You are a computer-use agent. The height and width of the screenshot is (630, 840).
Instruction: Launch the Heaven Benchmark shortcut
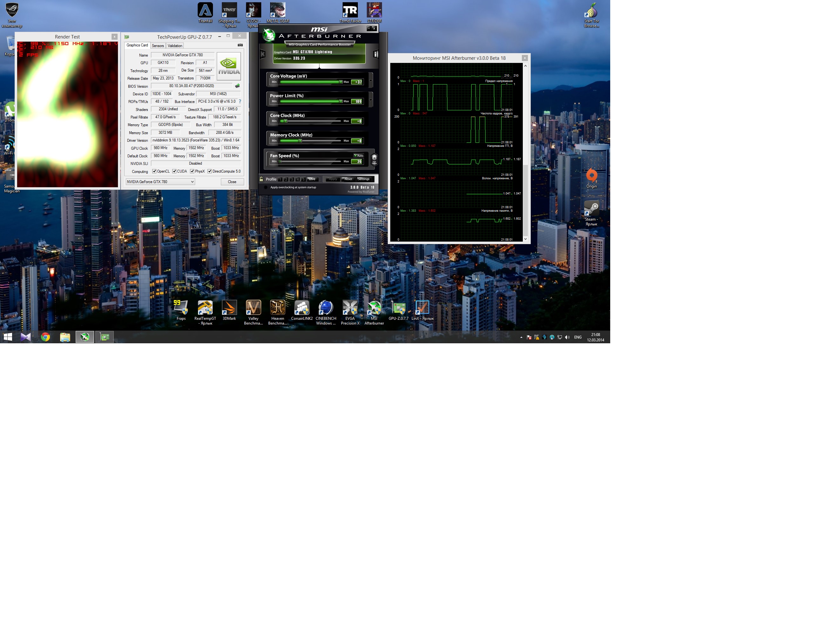pyautogui.click(x=277, y=312)
